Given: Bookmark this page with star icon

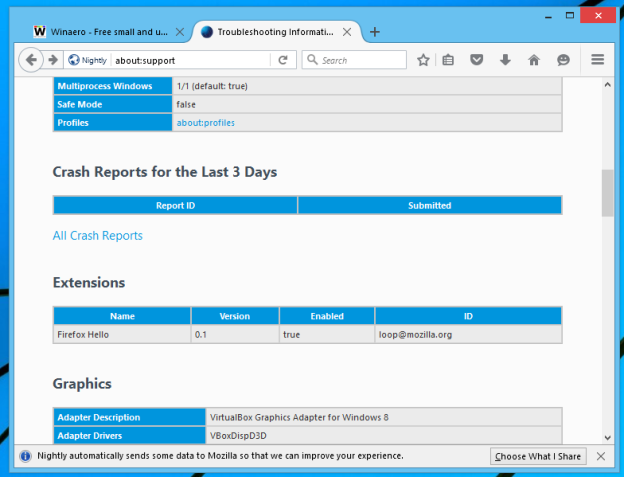Looking at the screenshot, I should 423,60.
